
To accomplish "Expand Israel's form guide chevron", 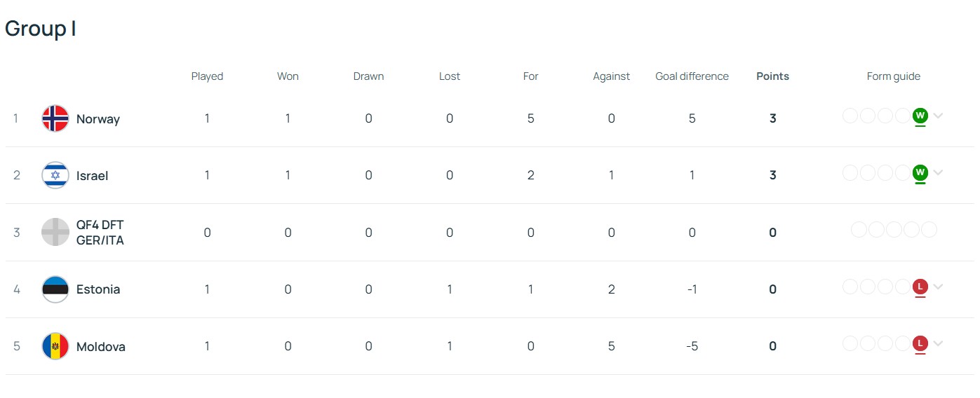I will [938, 172].
